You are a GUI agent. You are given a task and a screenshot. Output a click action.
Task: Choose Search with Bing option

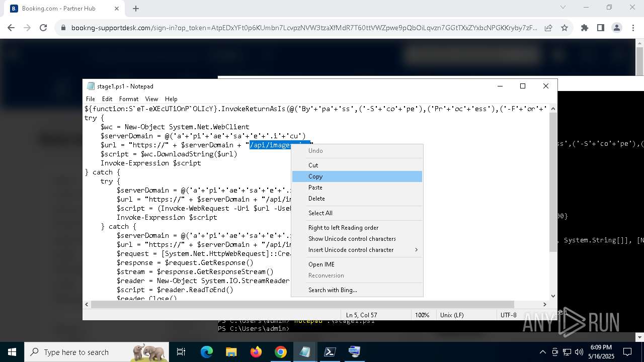[357, 290]
